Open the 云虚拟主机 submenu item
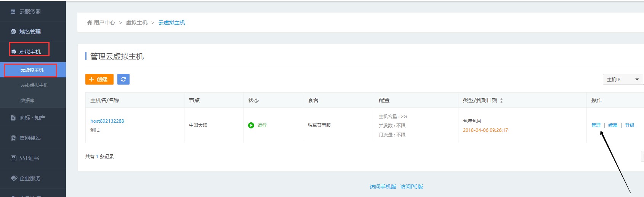This screenshot has width=644, height=197. click(x=32, y=70)
